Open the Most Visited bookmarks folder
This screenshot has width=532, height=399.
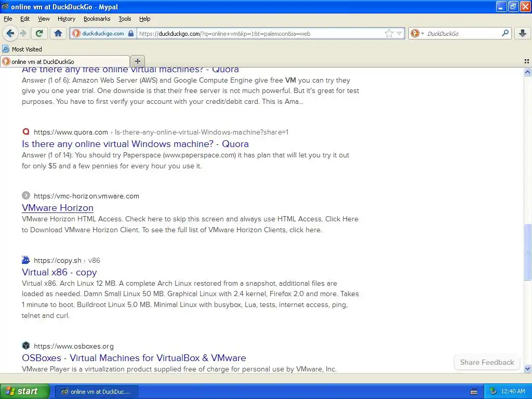(x=22, y=49)
